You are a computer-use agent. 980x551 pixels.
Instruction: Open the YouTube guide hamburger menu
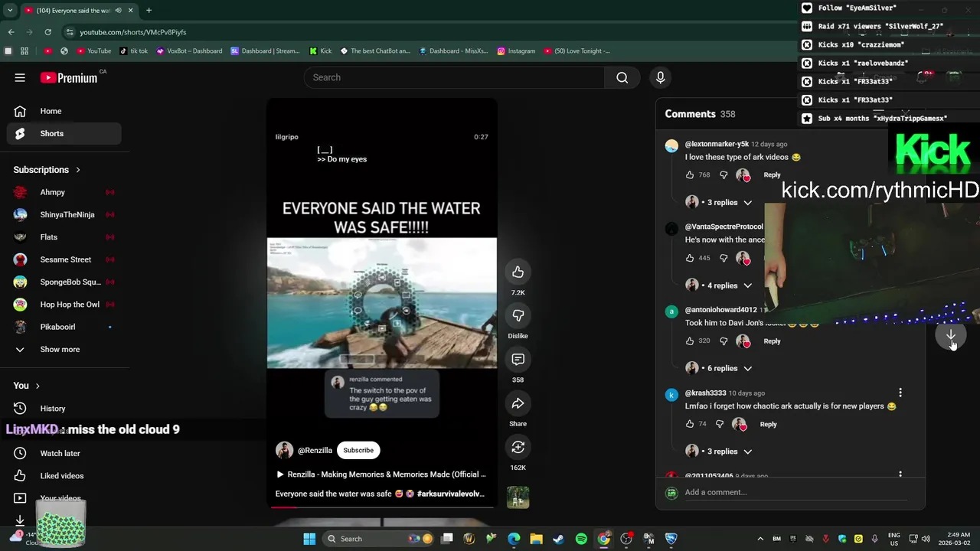20,77
